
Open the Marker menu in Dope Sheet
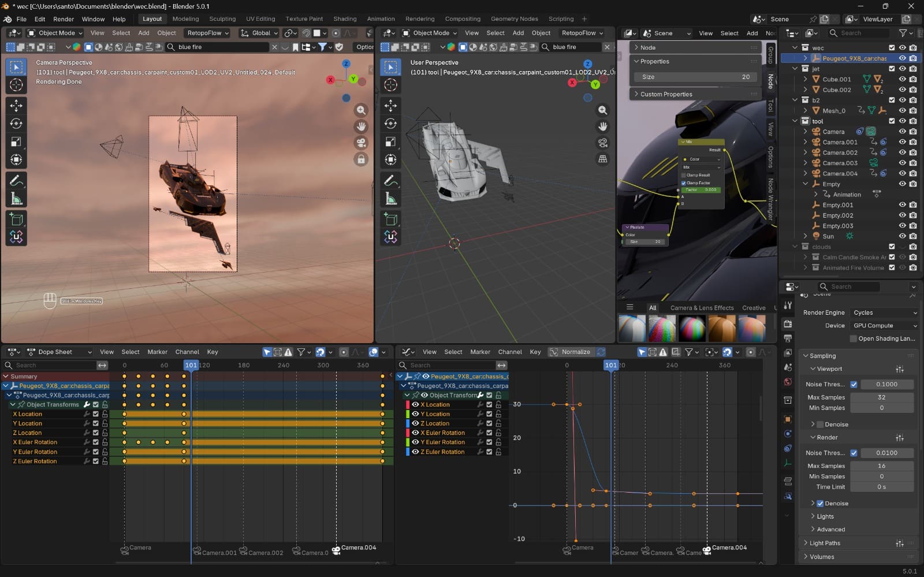[157, 352]
